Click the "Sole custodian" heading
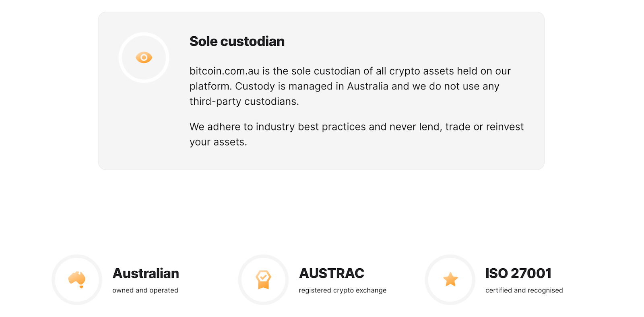The width and height of the screenshot is (644, 317). pos(237,41)
